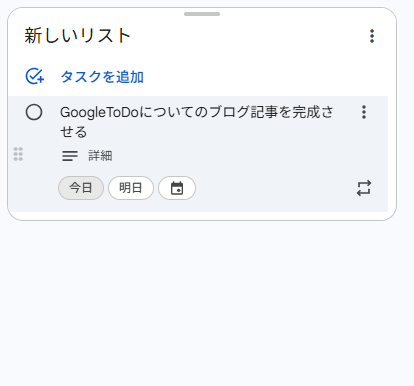Screen dimensions: 414x386
Task: Click the six-dot drag handle beside the task
Action: [18, 154]
